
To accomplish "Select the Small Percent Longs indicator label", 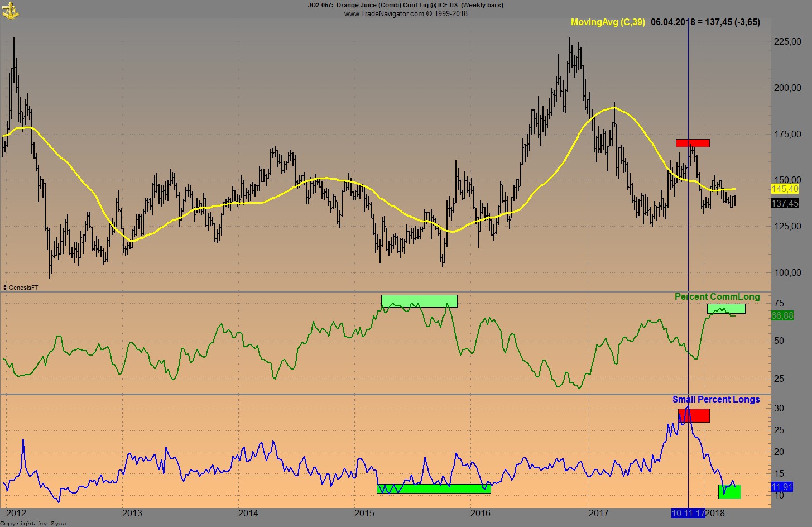I will point(716,400).
